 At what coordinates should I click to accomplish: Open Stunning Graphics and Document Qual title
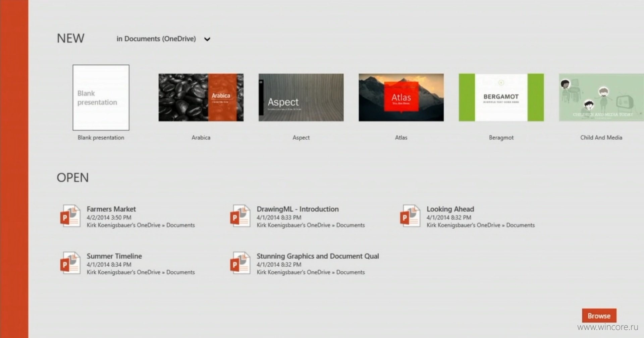[x=318, y=256]
